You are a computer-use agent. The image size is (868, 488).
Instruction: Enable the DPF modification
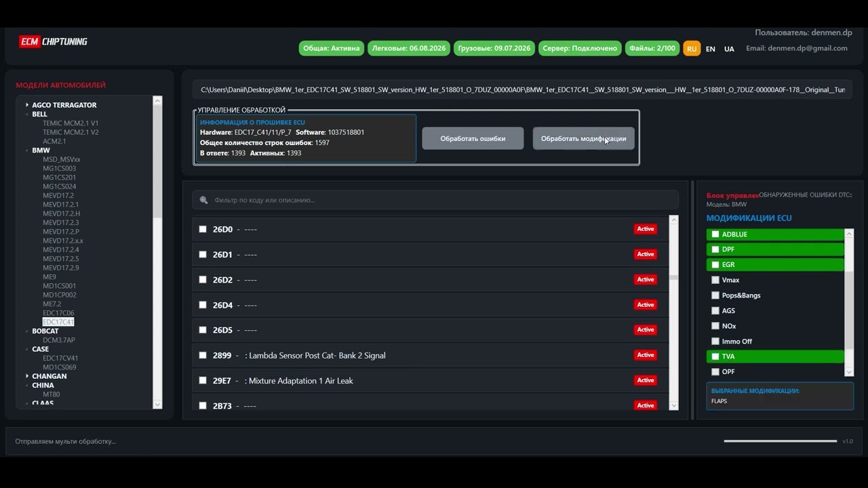(x=715, y=249)
